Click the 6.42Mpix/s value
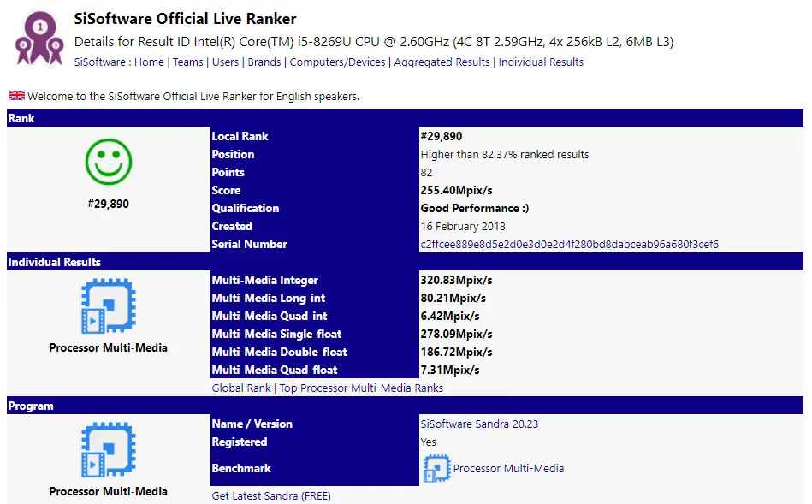The width and height of the screenshot is (812, 504). (x=450, y=316)
